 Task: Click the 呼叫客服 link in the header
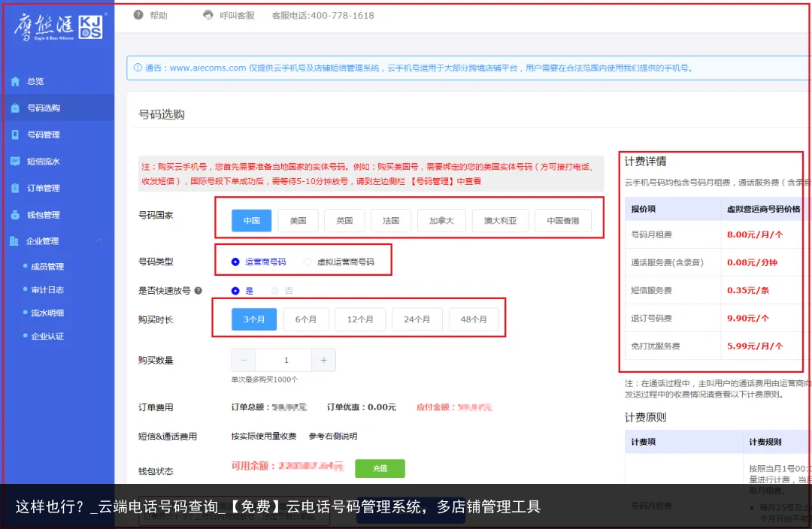coord(237,16)
